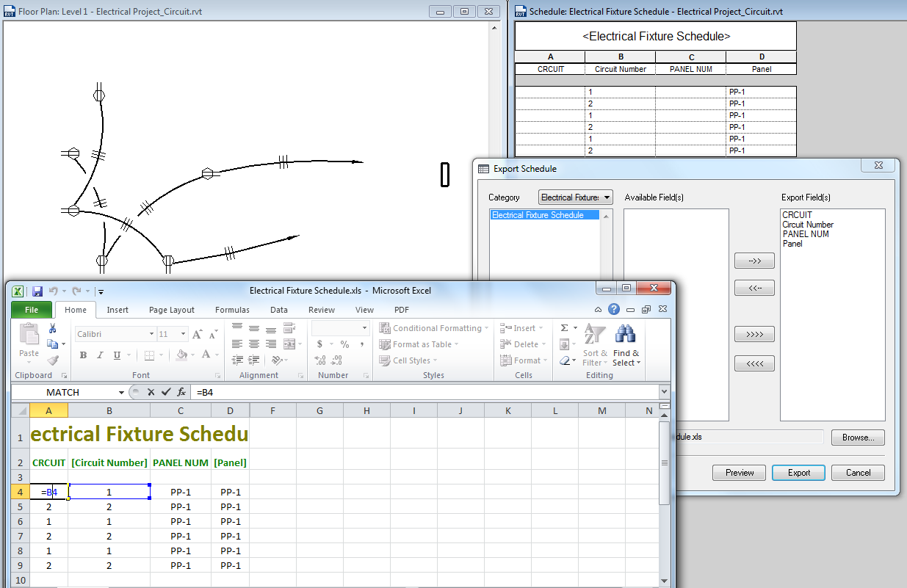
Task: Open the Name Box MATCH dropdown
Action: pyautogui.click(x=122, y=393)
